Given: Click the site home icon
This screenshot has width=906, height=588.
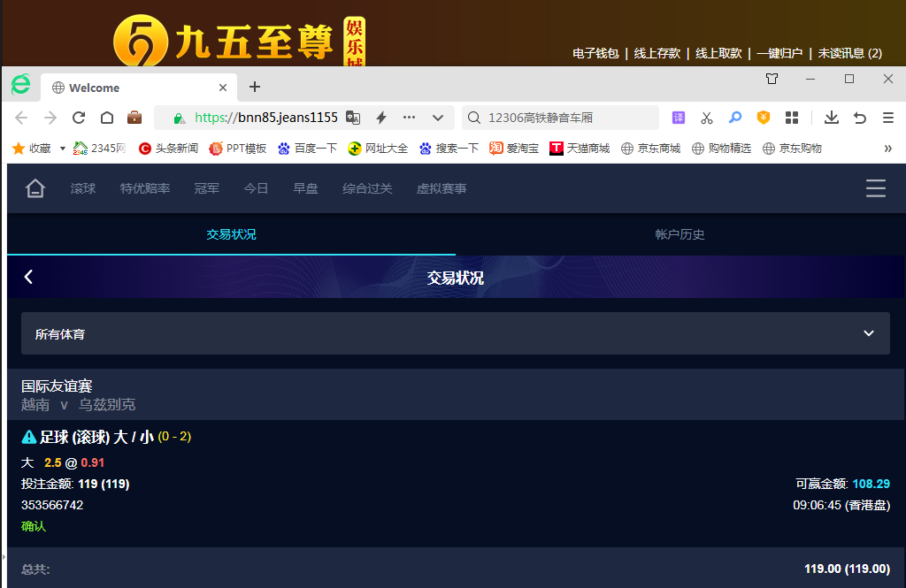Looking at the screenshot, I should (35, 188).
